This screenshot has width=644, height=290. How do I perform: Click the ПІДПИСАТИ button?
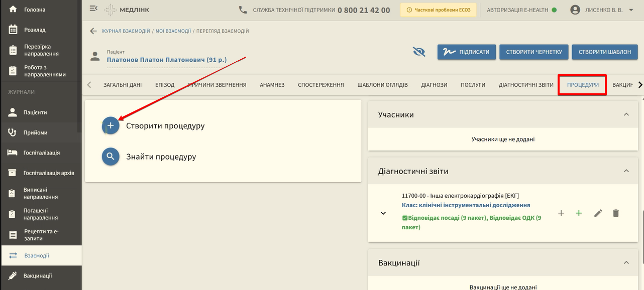[467, 52]
